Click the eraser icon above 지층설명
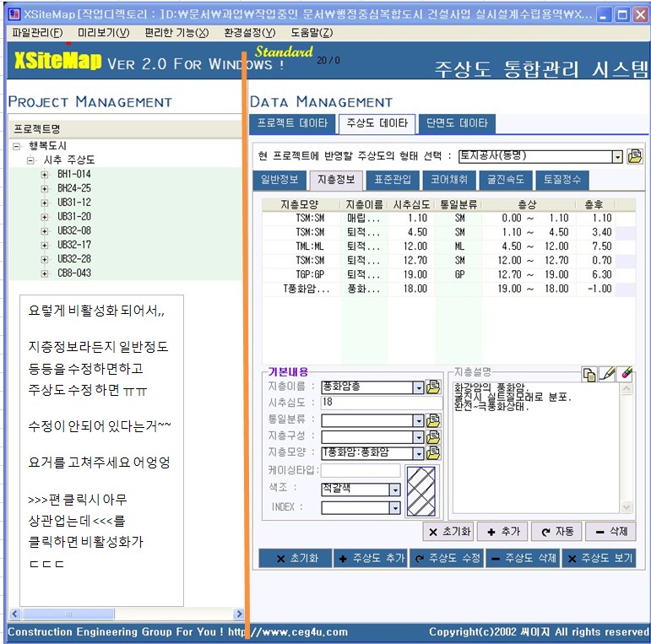 (x=626, y=373)
